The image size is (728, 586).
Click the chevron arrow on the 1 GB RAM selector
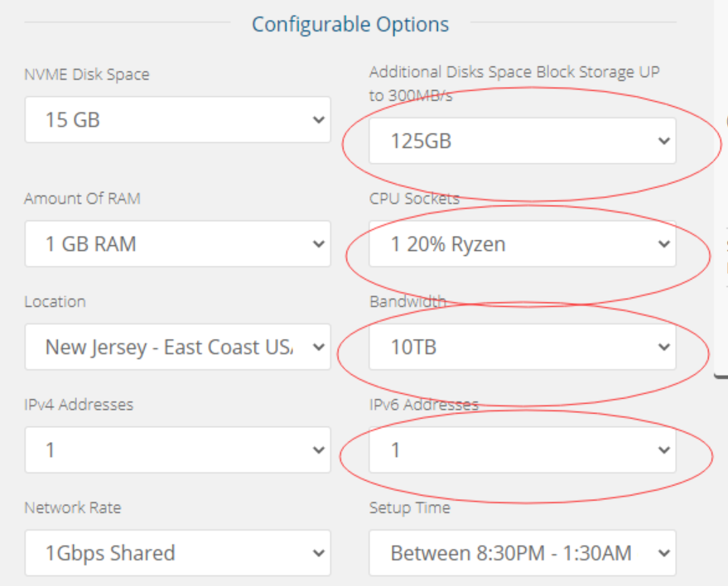[319, 245]
